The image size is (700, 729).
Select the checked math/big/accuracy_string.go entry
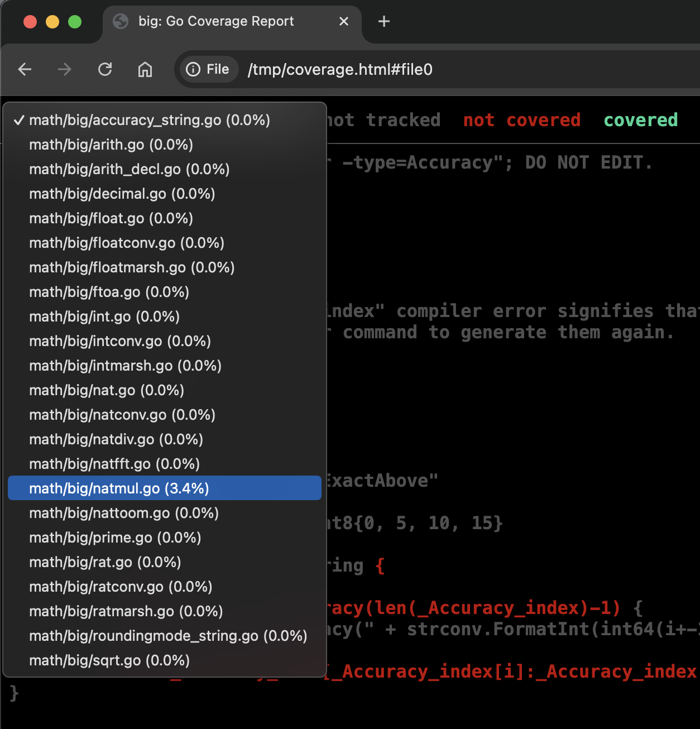pos(150,120)
